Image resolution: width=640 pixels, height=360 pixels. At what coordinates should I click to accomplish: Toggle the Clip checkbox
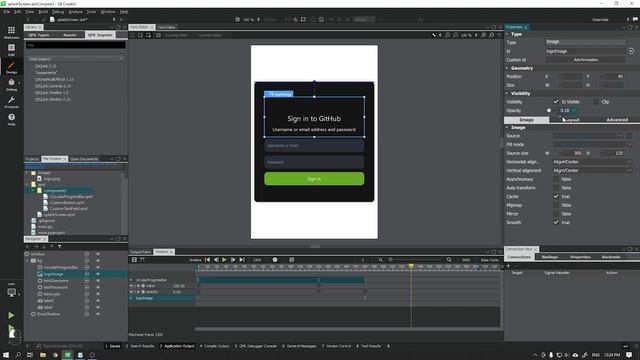pos(596,102)
